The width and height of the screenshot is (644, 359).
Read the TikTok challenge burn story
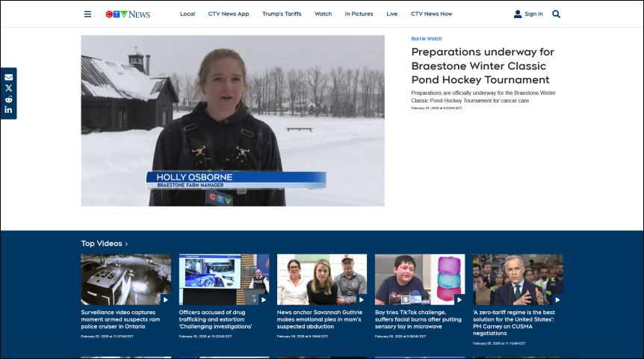coord(419,319)
